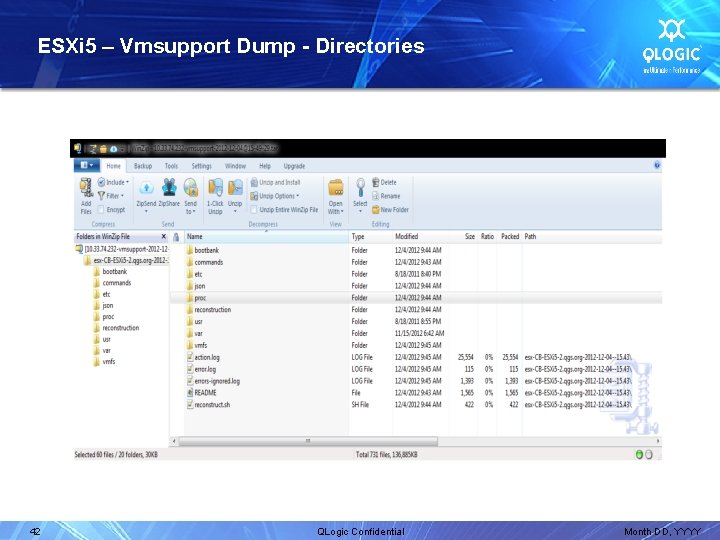Open the Open With dropdown arrow

click(342, 212)
